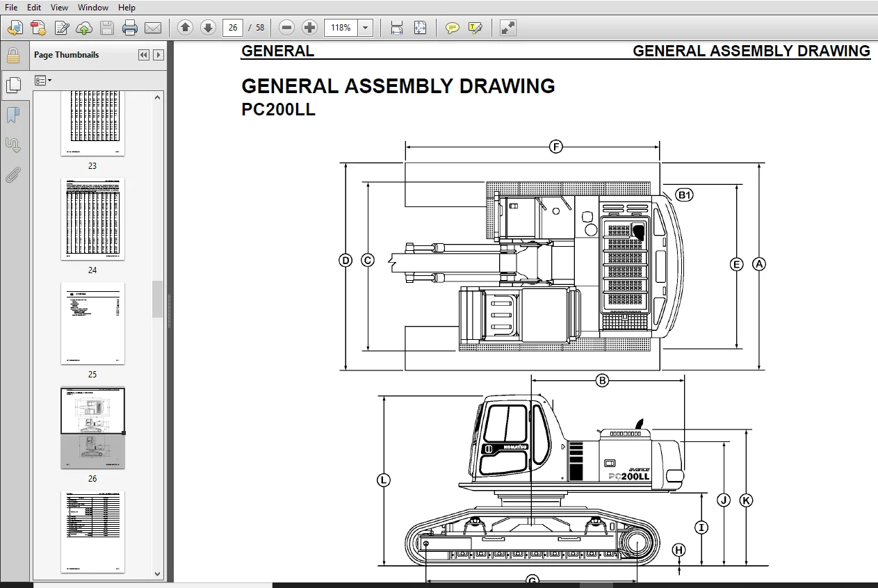Select the page 26 thumbnail
This screenshot has height=588, width=878.
click(x=92, y=428)
